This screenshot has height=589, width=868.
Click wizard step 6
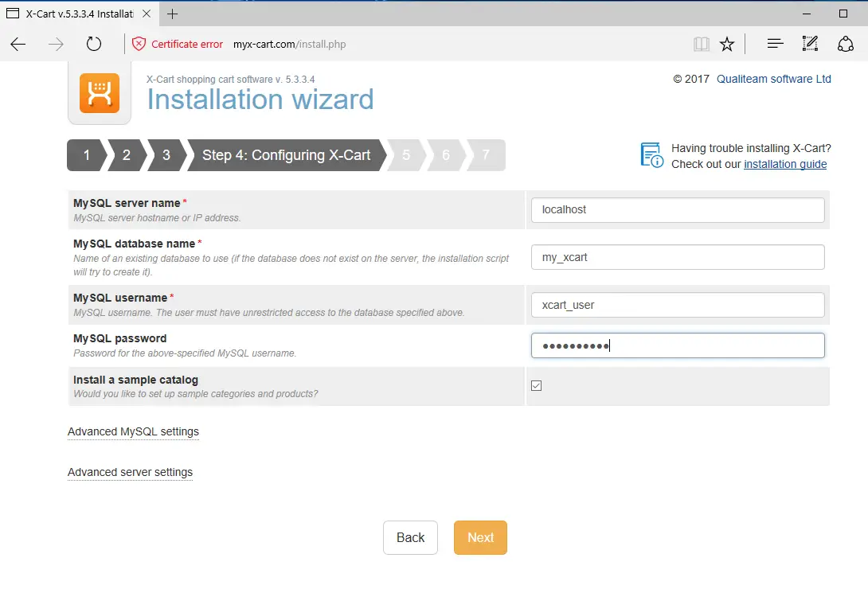point(446,155)
